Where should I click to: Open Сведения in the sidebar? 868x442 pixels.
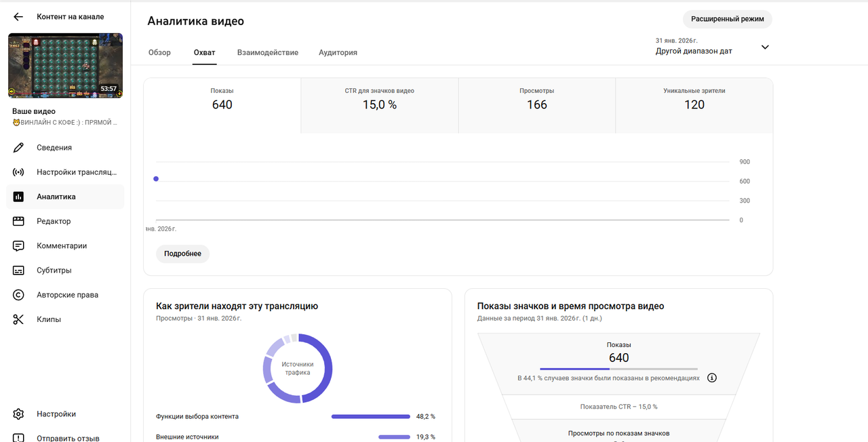click(x=65, y=148)
